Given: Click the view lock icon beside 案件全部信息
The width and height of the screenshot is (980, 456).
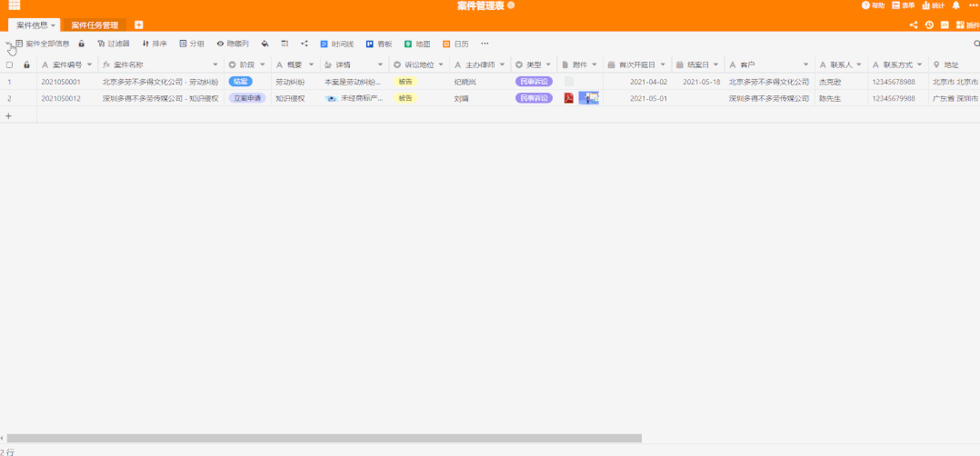Looking at the screenshot, I should (x=81, y=44).
